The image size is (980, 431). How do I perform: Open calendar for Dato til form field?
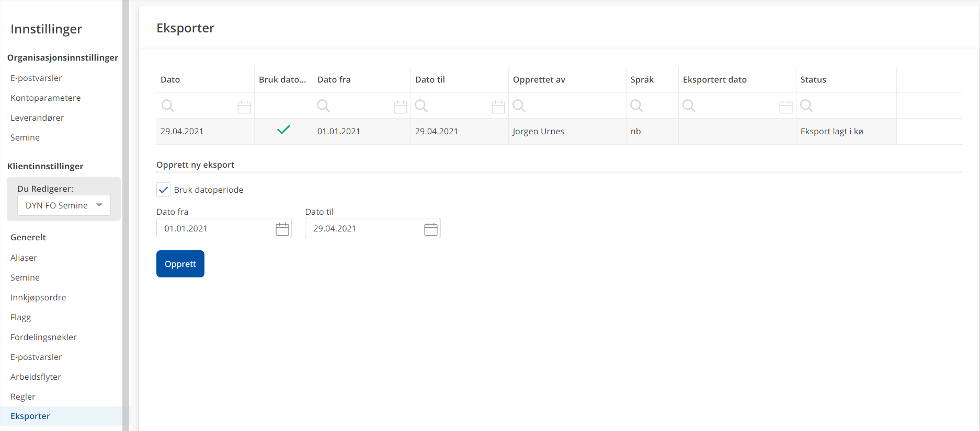click(x=430, y=229)
